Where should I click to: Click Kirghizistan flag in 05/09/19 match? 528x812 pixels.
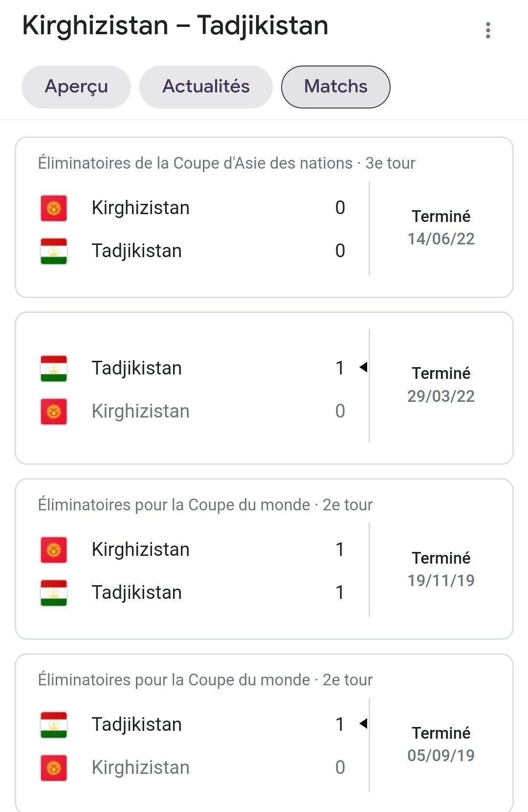click(54, 768)
